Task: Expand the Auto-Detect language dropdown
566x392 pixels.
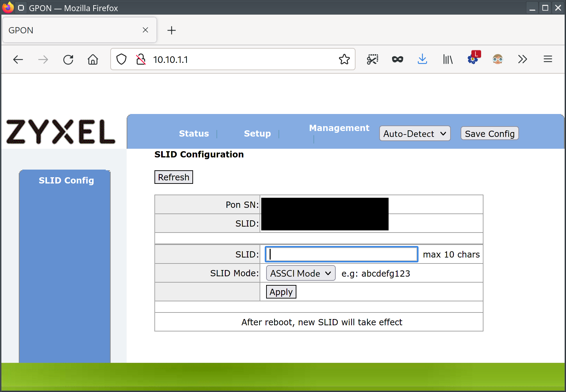Action: [415, 134]
